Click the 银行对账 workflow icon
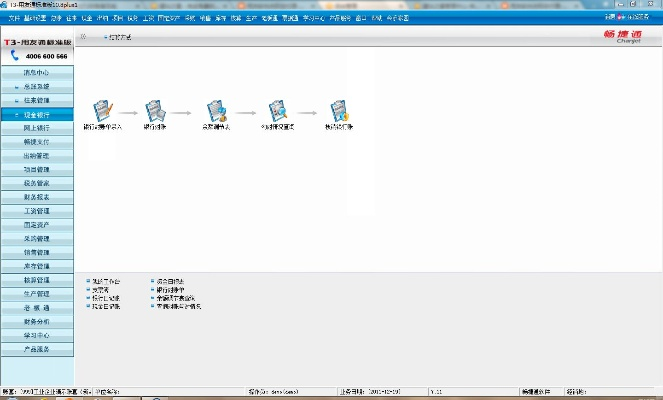This screenshot has height=400, width=663. [x=155, y=111]
